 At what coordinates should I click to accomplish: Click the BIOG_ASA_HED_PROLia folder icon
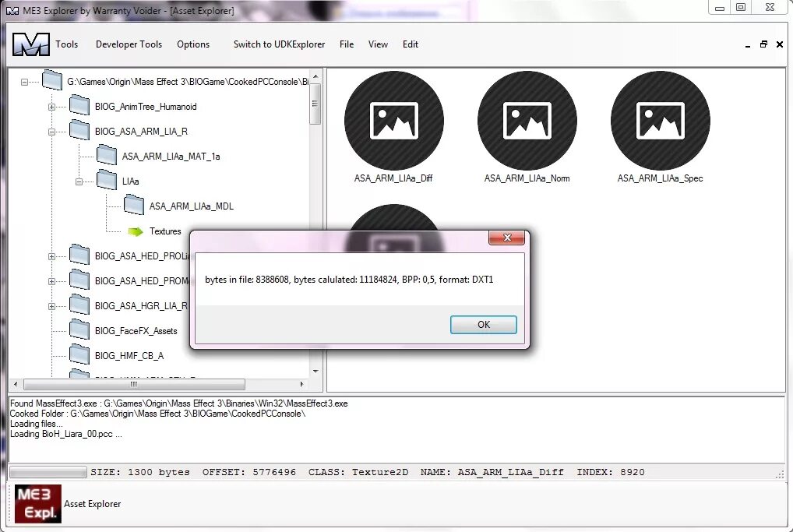(x=79, y=255)
